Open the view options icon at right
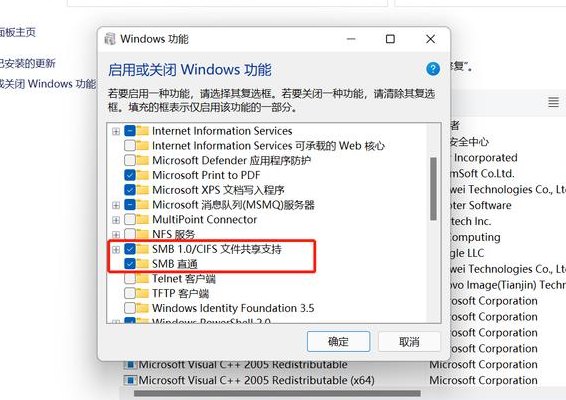The image size is (566, 400). click(553, 102)
